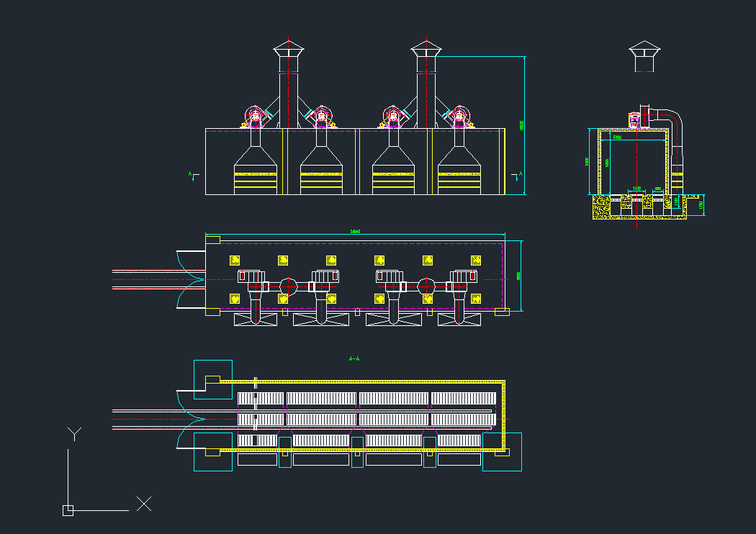Select the A-A section view label
This screenshot has width=756, height=534.
pos(354,358)
